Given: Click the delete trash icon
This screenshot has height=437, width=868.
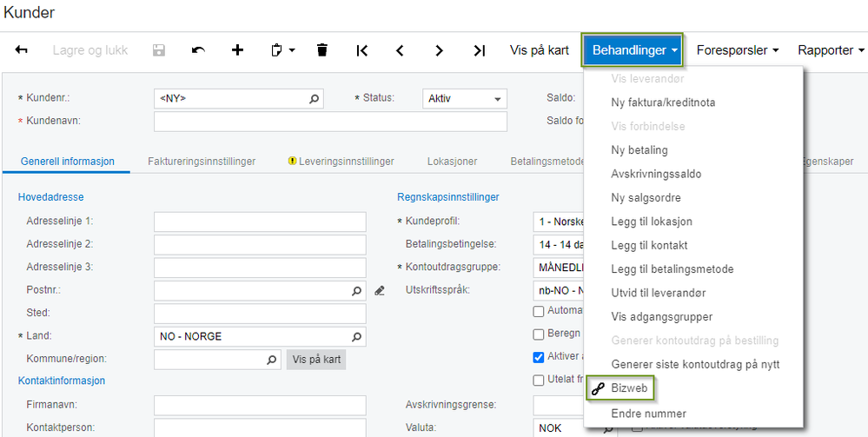Looking at the screenshot, I should click(322, 50).
